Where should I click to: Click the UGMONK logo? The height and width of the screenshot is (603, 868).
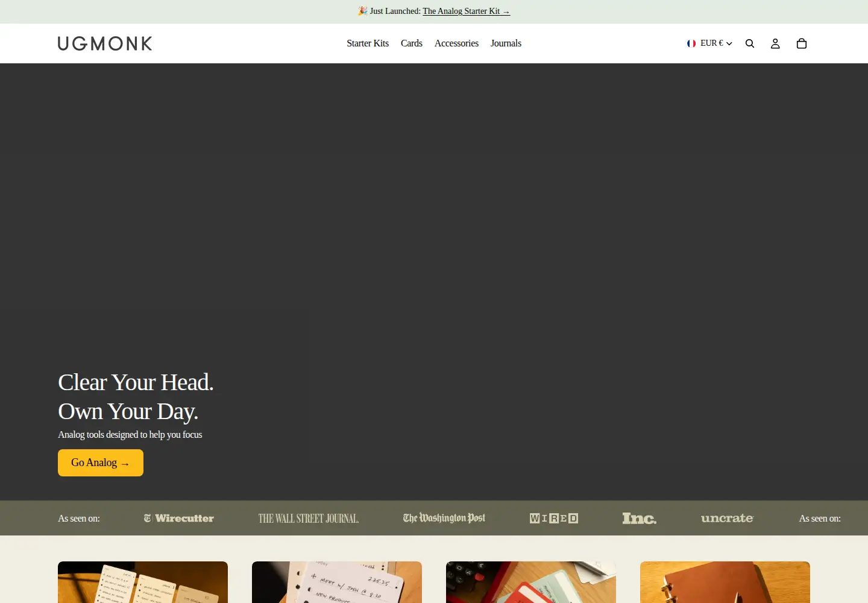click(105, 43)
